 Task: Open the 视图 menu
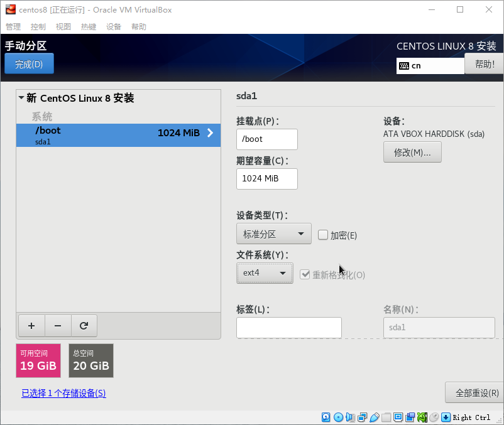click(63, 26)
